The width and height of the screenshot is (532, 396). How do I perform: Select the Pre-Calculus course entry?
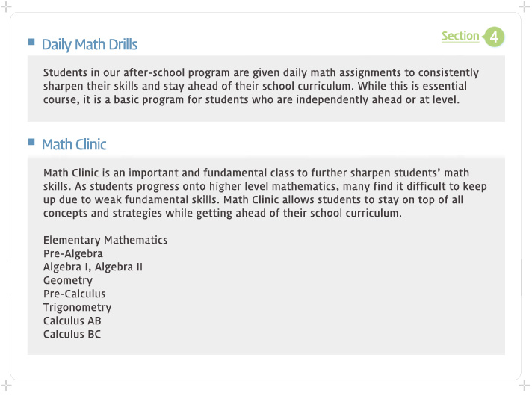coord(74,294)
